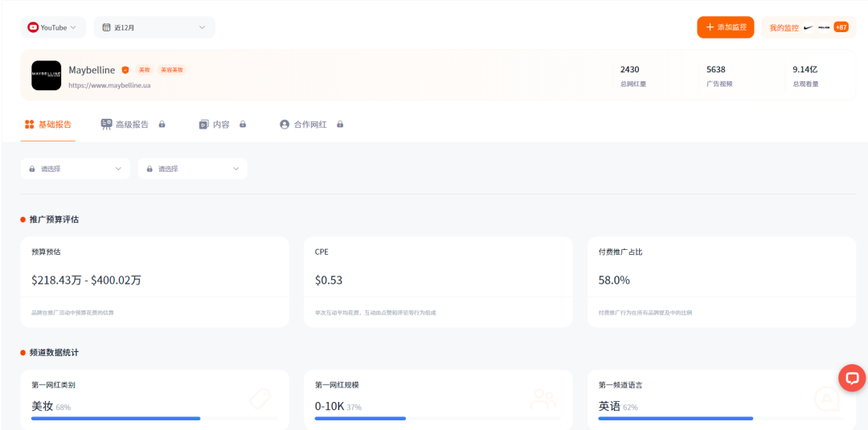Click the calendar icon in date range selector

[106, 27]
